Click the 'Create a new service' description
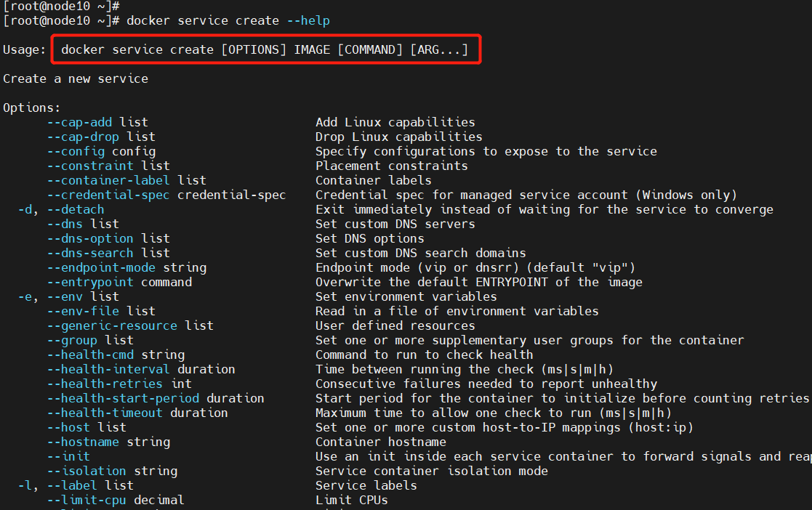The image size is (812, 510). [x=76, y=78]
